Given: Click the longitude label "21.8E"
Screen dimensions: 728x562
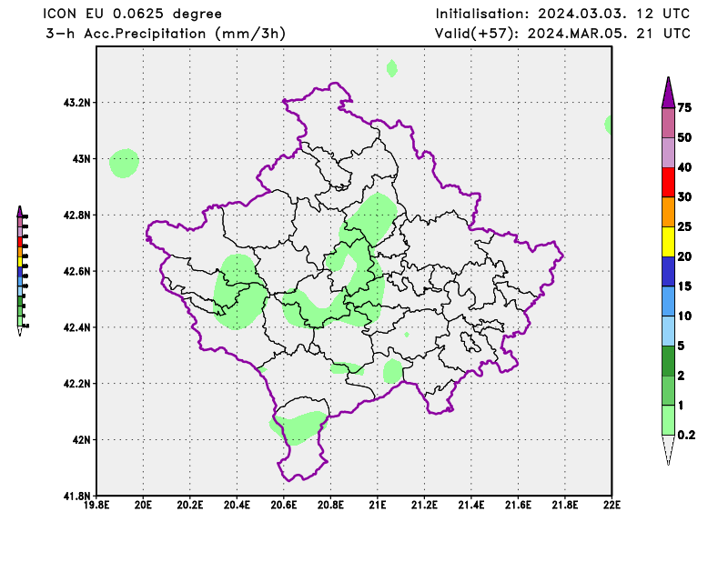Looking at the screenshot, I should (565, 505).
